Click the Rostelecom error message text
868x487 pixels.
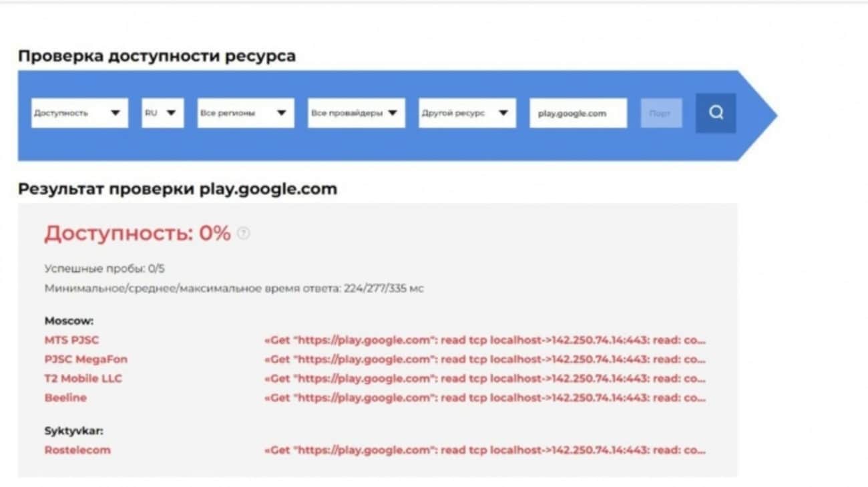tap(485, 450)
